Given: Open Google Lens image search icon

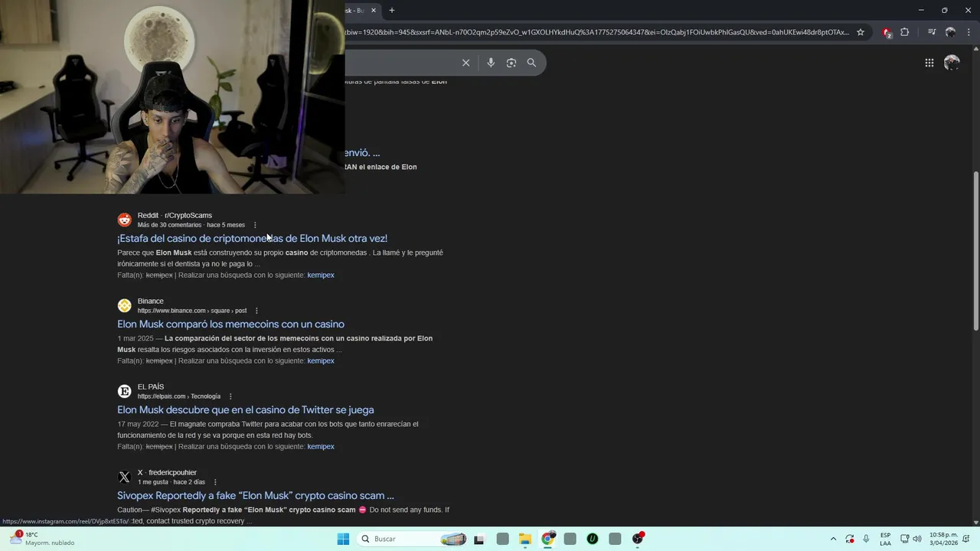Looking at the screenshot, I should 511,63.
